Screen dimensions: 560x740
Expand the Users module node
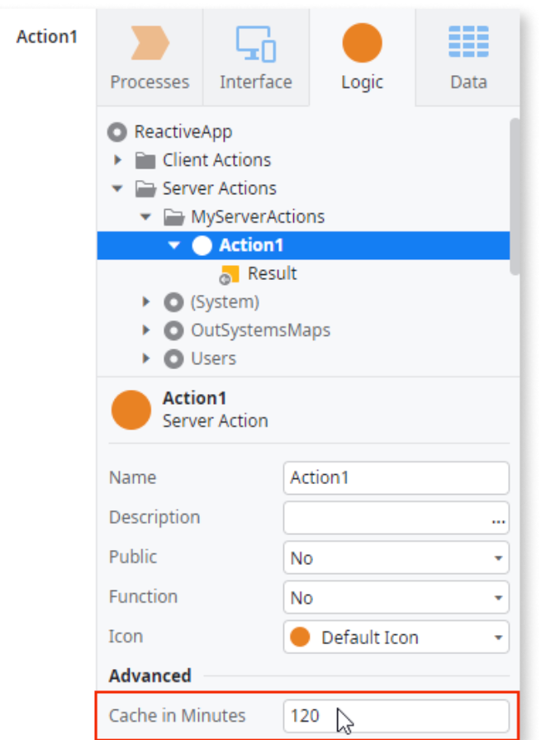(146, 358)
